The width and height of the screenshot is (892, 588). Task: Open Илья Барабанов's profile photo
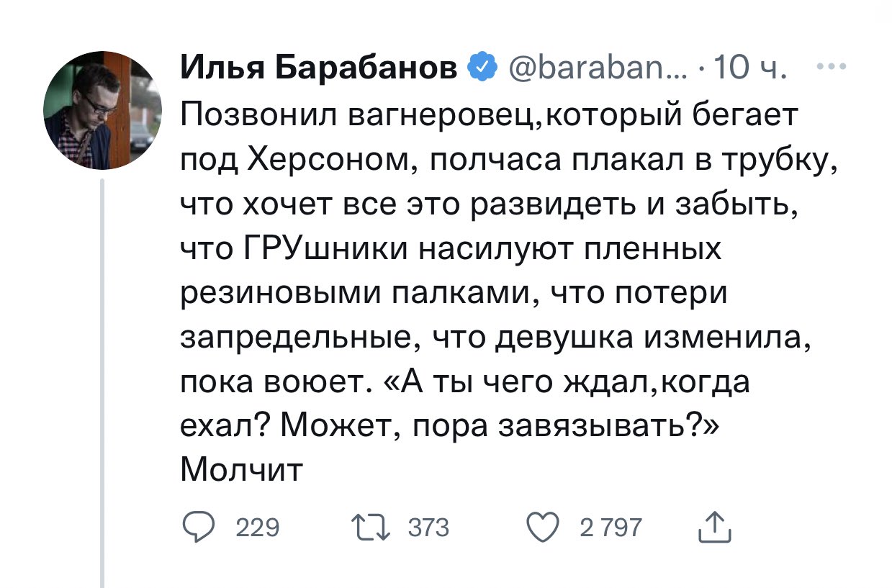[102, 109]
